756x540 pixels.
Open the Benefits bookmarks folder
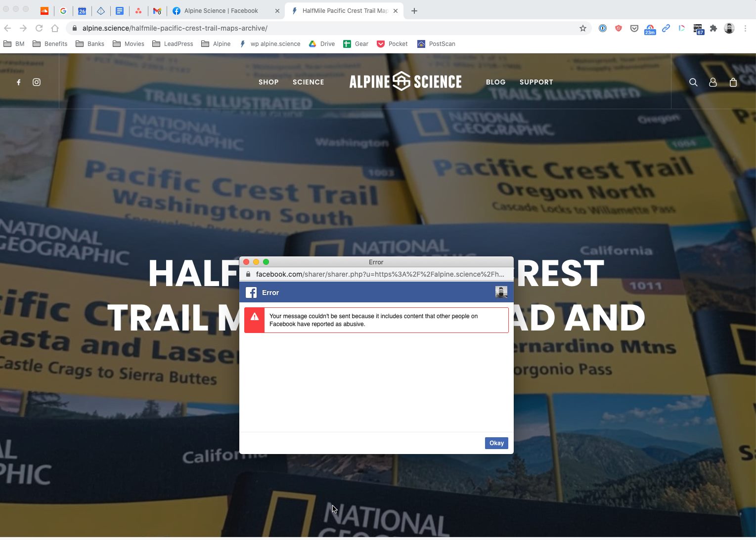pos(50,44)
